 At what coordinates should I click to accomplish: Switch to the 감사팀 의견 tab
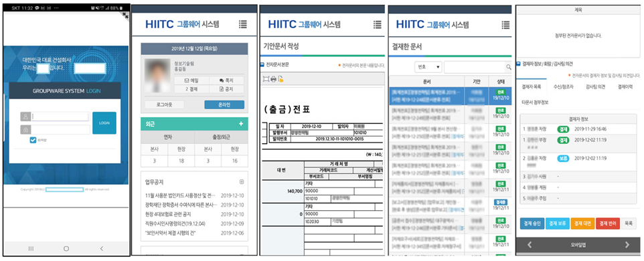pyautogui.click(x=595, y=87)
